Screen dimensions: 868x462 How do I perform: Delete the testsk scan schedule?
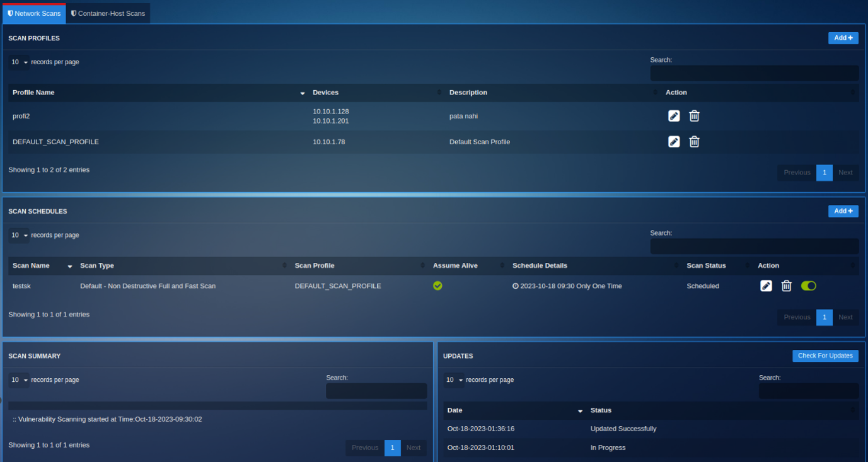point(786,286)
